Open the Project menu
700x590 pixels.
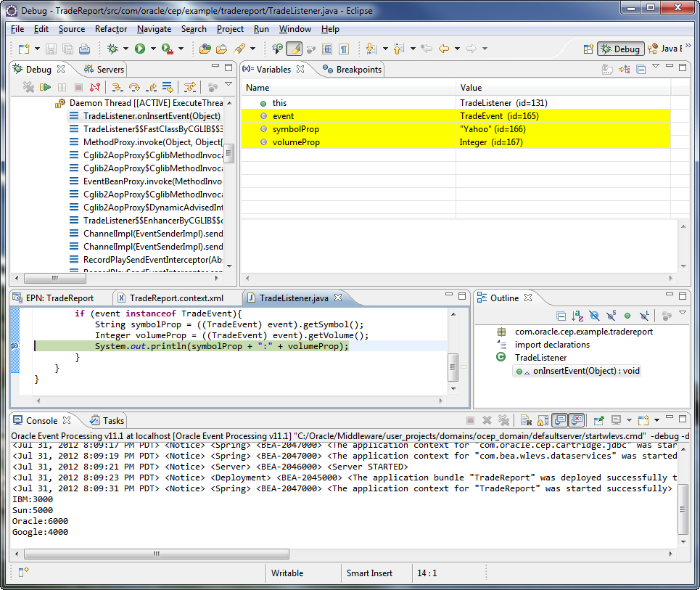click(230, 29)
